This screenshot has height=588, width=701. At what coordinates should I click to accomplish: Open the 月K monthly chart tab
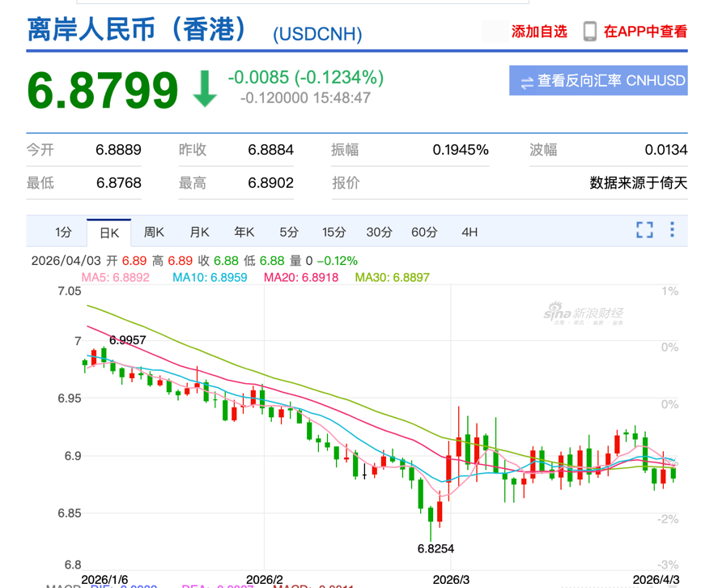[x=199, y=232]
